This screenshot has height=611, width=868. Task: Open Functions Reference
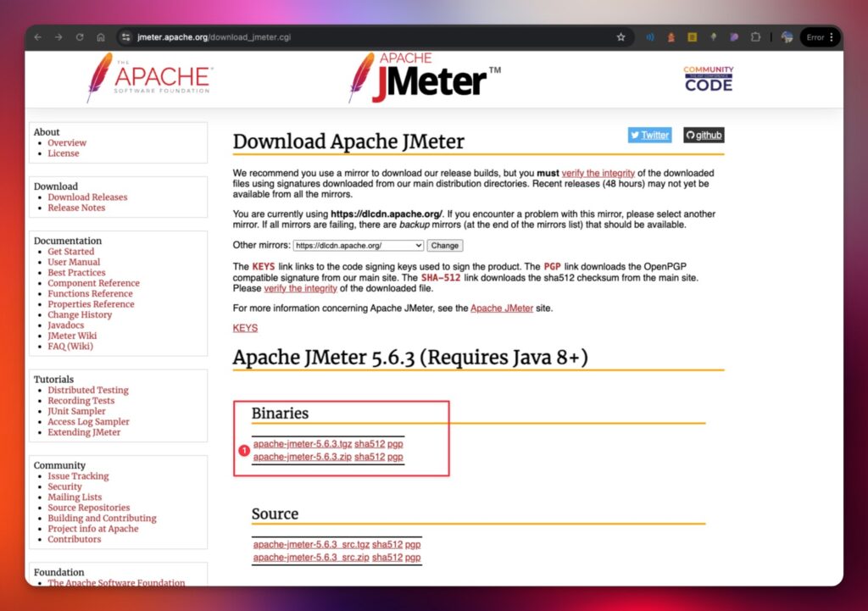[x=90, y=293]
